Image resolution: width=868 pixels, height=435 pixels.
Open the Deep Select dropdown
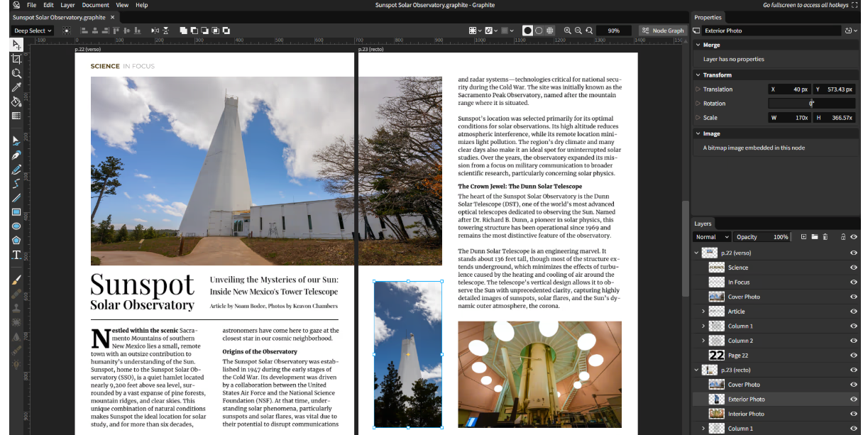(x=33, y=31)
